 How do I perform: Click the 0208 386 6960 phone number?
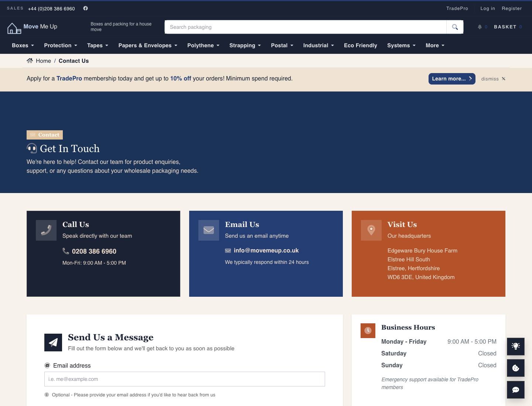point(94,251)
